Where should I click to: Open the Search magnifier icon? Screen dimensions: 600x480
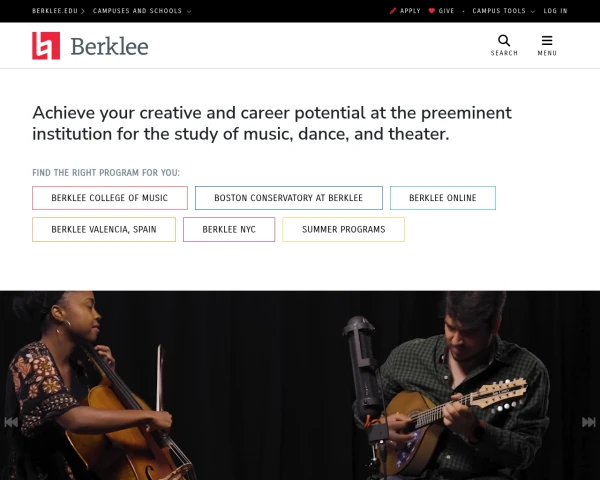tap(504, 41)
